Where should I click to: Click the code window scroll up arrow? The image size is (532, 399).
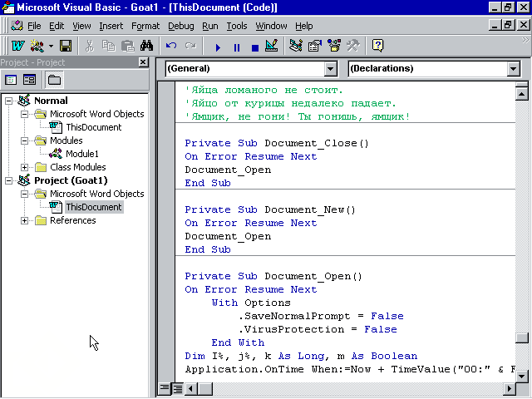[x=521, y=93]
